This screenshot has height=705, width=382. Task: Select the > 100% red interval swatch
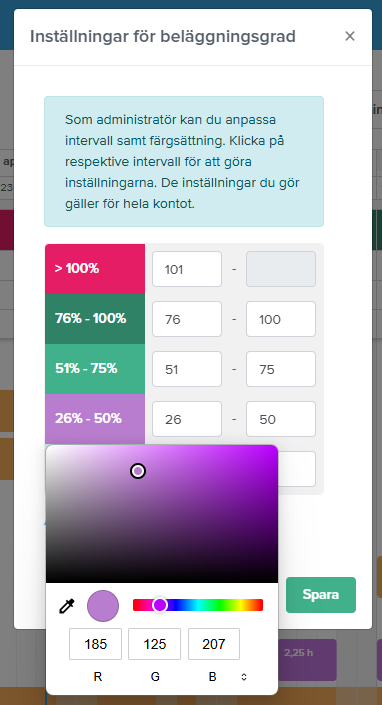pos(95,269)
